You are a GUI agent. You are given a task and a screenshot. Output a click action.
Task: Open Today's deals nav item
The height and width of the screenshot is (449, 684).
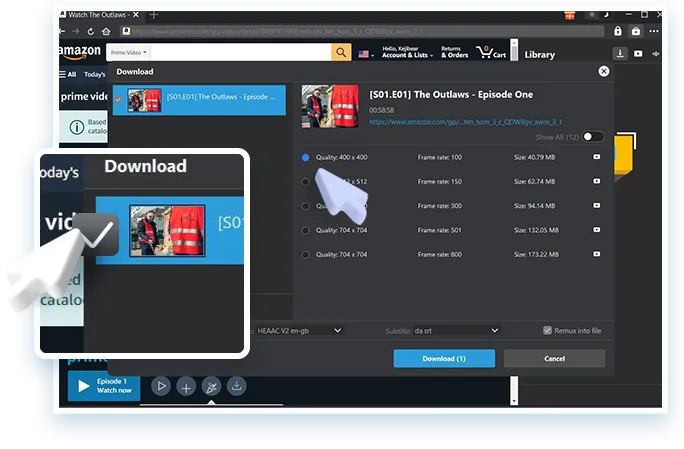point(94,75)
